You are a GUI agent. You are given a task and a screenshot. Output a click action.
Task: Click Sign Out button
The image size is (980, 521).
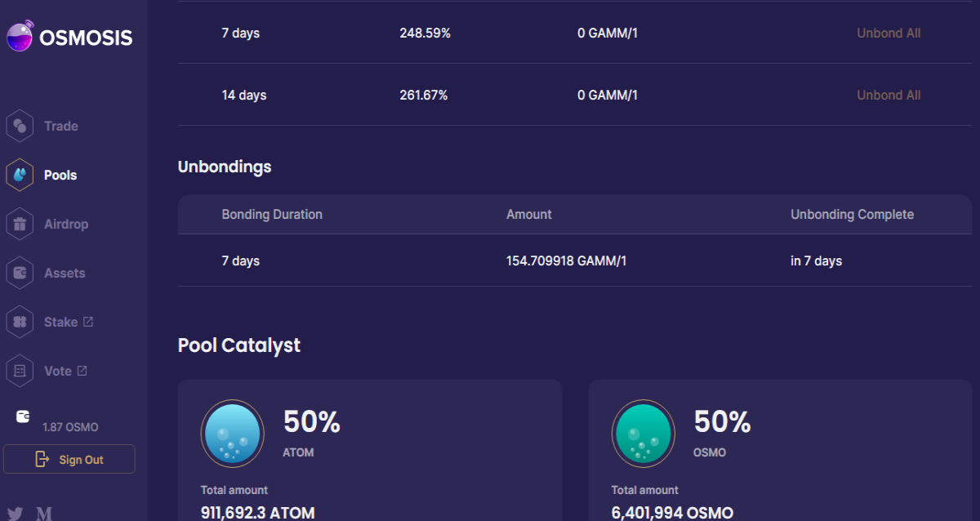click(x=69, y=459)
